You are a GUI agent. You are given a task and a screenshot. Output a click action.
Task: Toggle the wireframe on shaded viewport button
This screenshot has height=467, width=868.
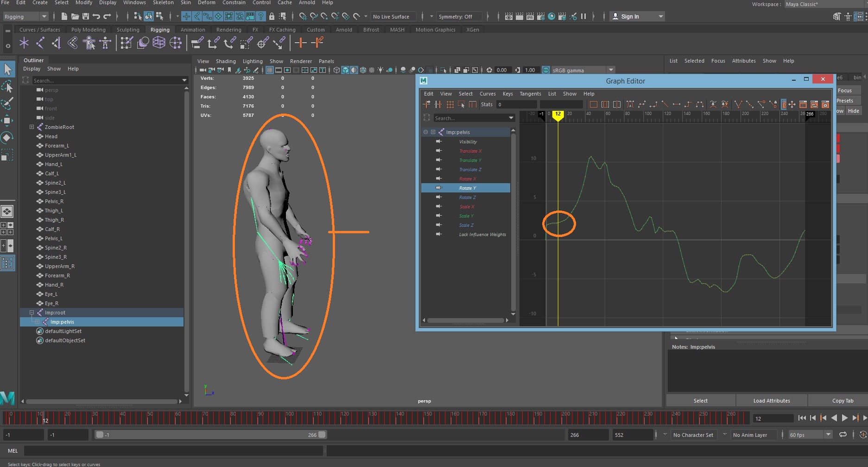click(x=363, y=70)
